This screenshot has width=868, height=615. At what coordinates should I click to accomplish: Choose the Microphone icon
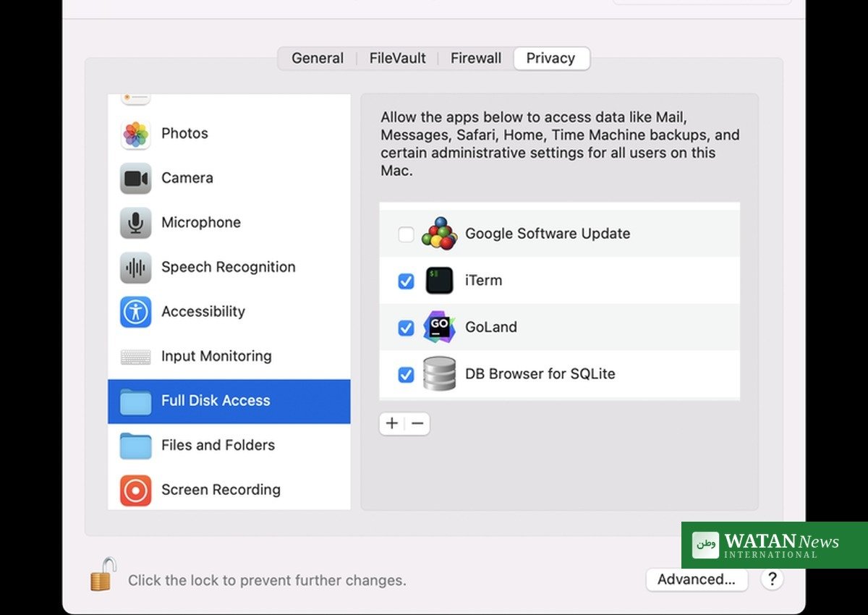pyautogui.click(x=135, y=223)
